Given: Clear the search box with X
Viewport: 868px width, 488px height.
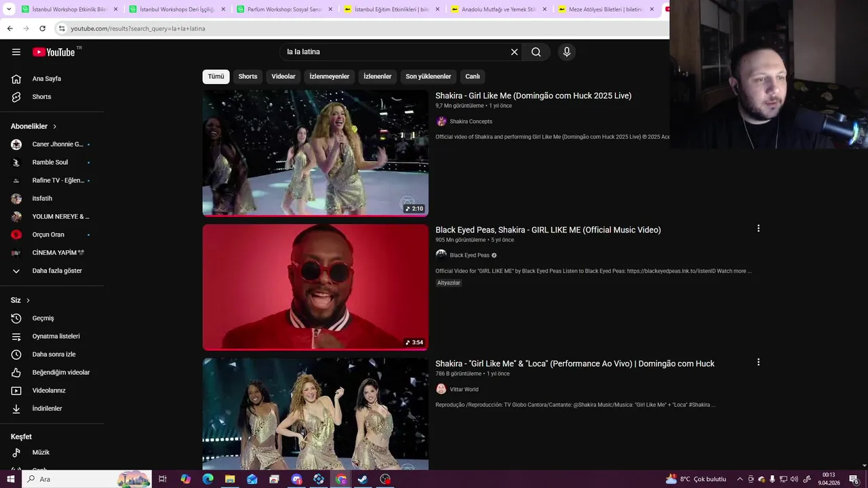Looking at the screenshot, I should [514, 52].
